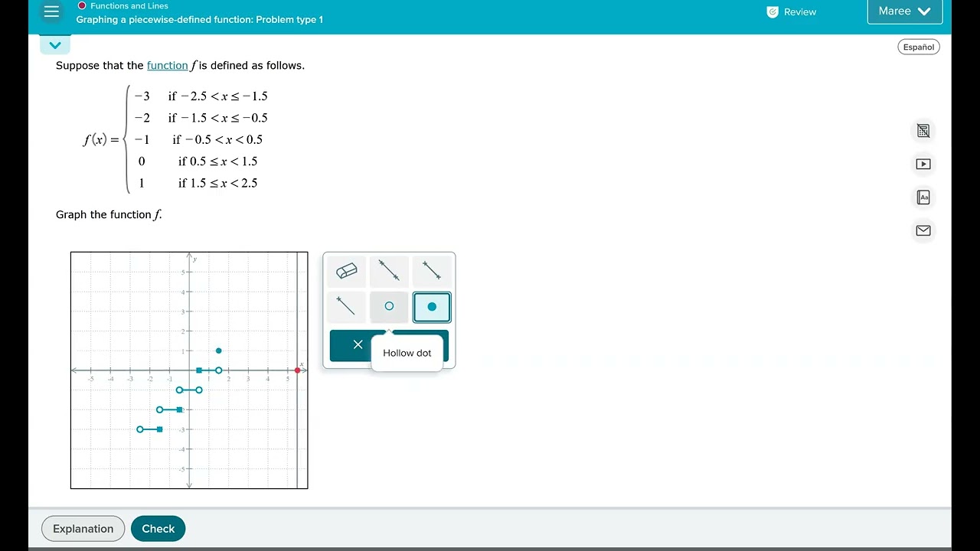The image size is (980, 551).
Task: Click left hollow endpoint of y equals -3 segment
Action: (x=140, y=429)
